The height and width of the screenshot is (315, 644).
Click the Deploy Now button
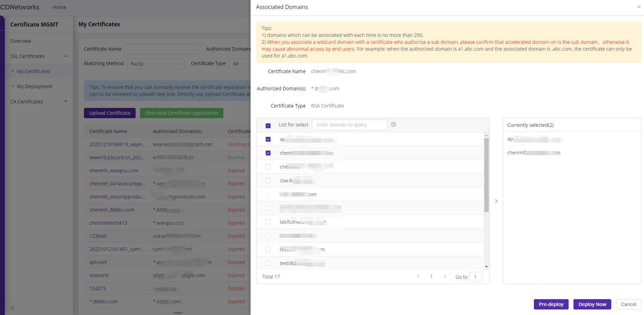592,304
